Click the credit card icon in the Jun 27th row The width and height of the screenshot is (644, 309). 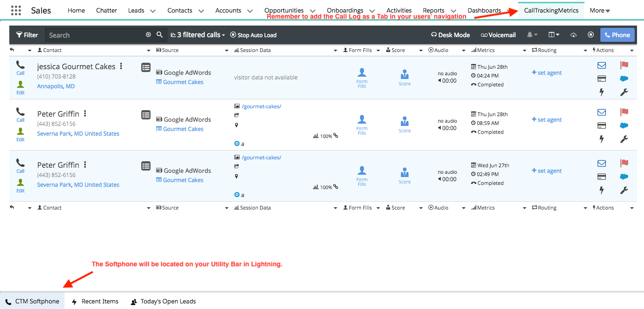point(602,177)
